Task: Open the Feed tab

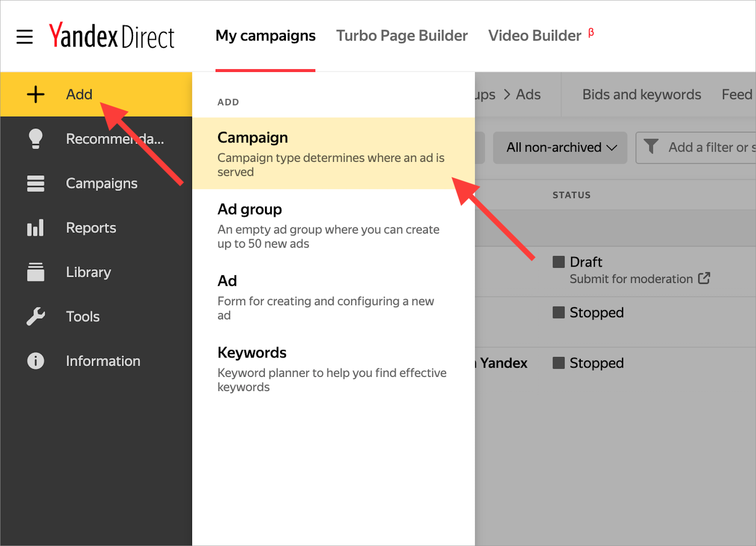Action: tap(737, 94)
